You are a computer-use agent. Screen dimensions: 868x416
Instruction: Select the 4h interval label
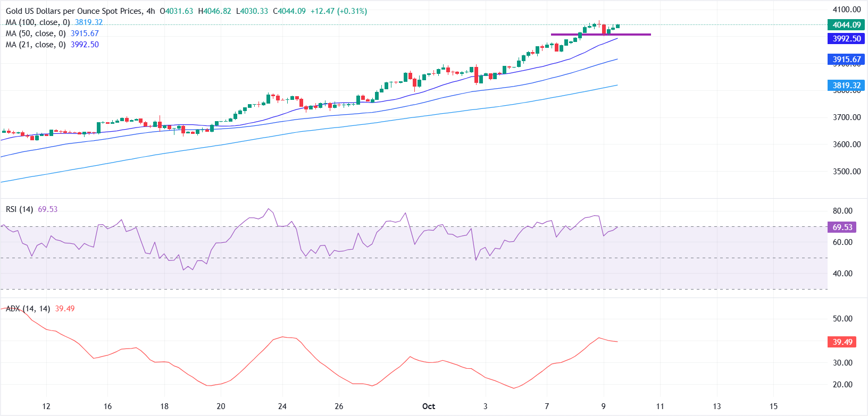(151, 11)
